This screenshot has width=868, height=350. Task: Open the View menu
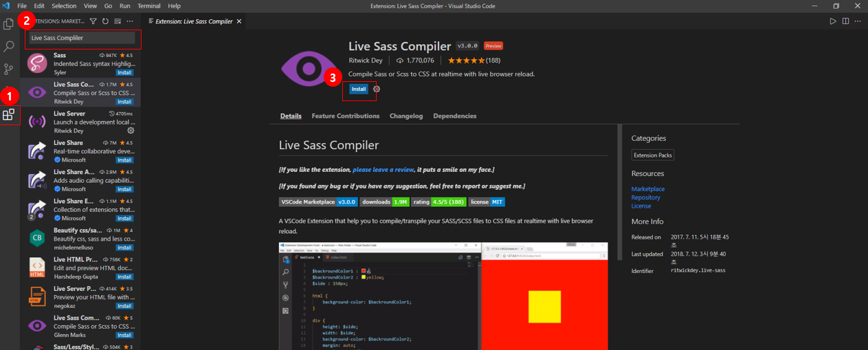tap(91, 6)
